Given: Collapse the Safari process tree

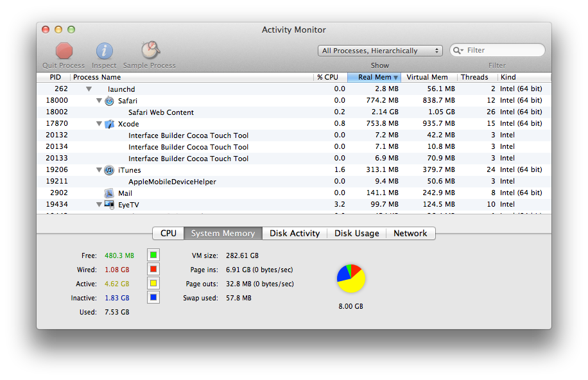Looking at the screenshot, I should [x=99, y=101].
